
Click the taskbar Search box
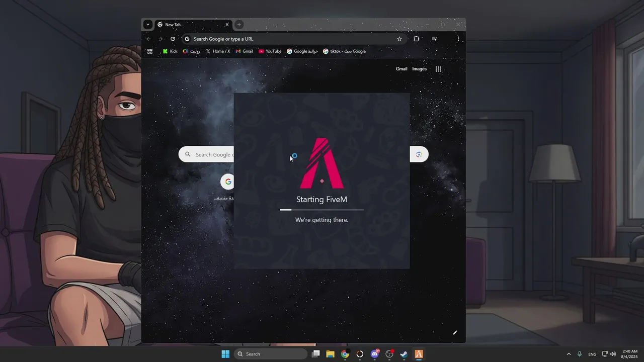tap(271, 354)
